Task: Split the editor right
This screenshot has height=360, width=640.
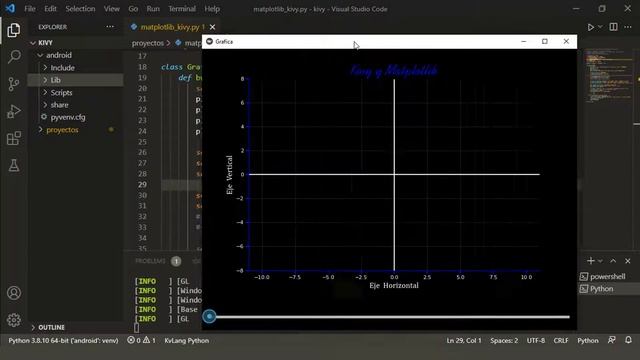Action: click(613, 27)
